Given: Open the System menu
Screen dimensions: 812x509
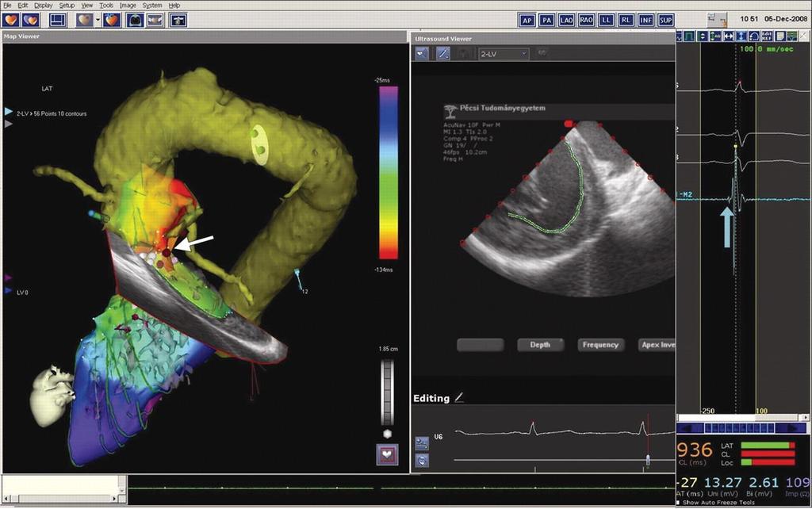Looking at the screenshot, I should 152,6.
